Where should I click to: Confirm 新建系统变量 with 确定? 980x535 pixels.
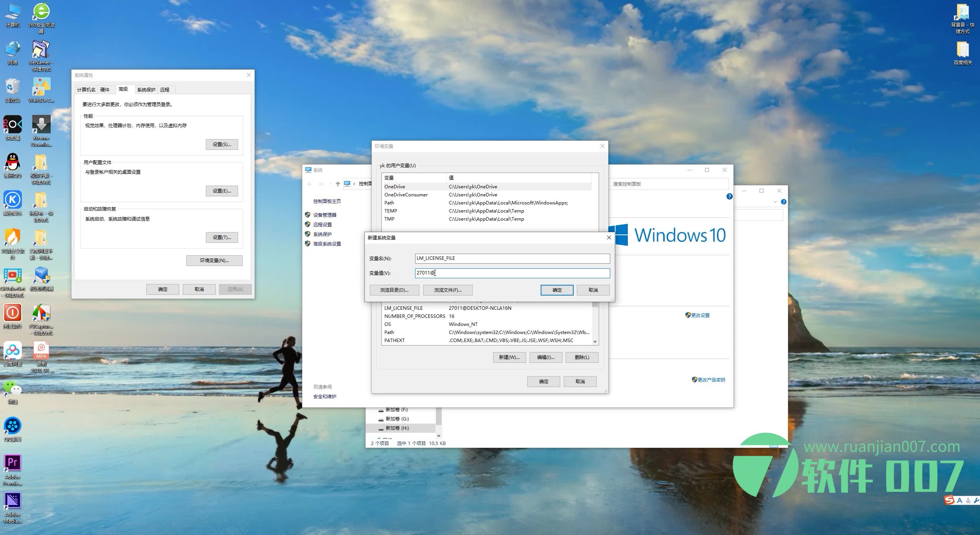click(x=557, y=290)
